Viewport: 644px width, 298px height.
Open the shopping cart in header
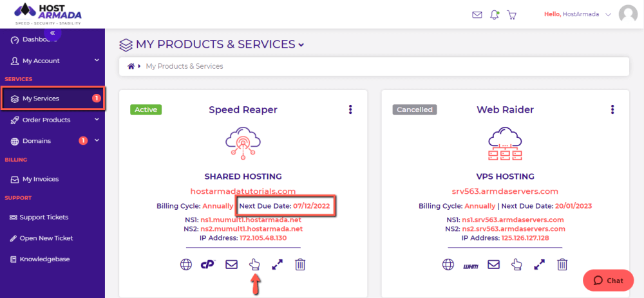pyautogui.click(x=512, y=14)
